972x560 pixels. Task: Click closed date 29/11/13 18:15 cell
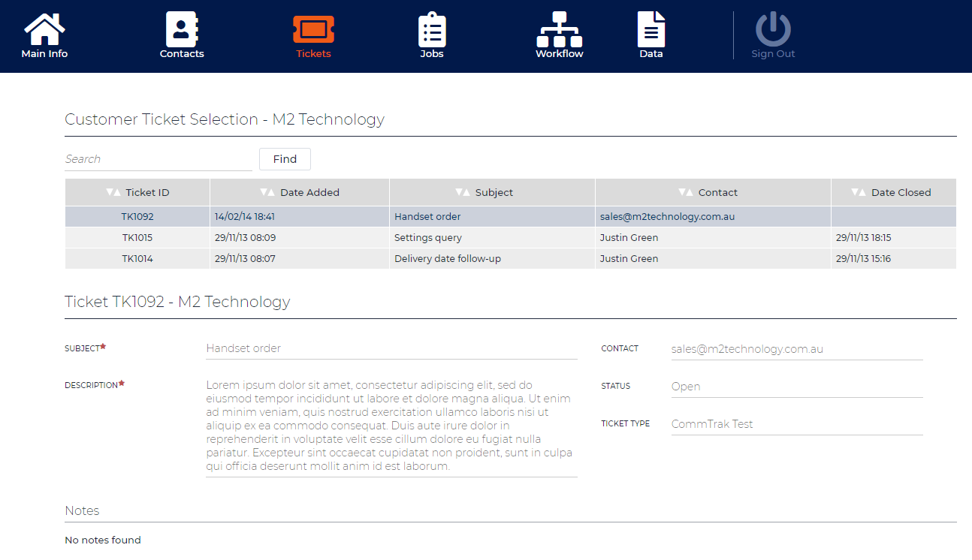894,237
